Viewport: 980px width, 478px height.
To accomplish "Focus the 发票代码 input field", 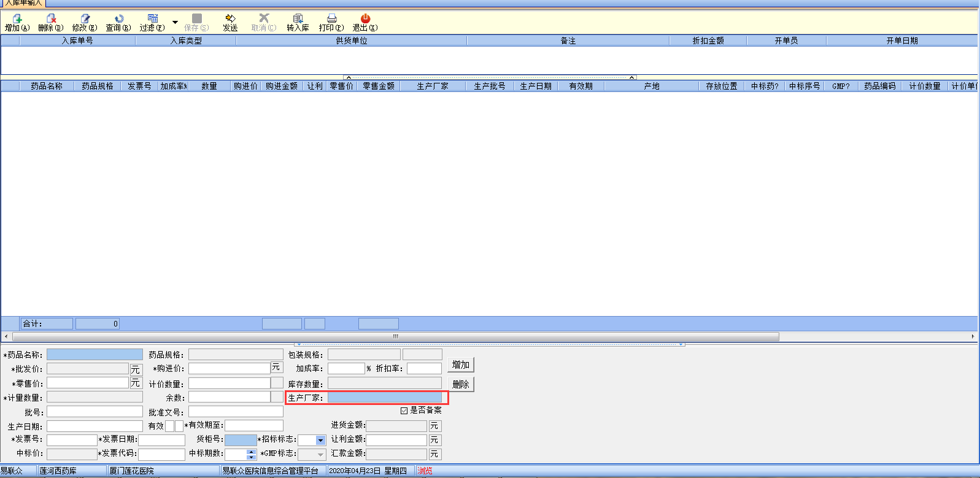I will (161, 454).
